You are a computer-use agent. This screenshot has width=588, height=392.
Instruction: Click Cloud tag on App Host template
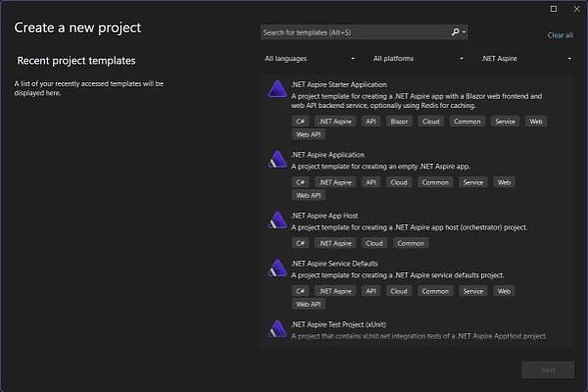374,243
